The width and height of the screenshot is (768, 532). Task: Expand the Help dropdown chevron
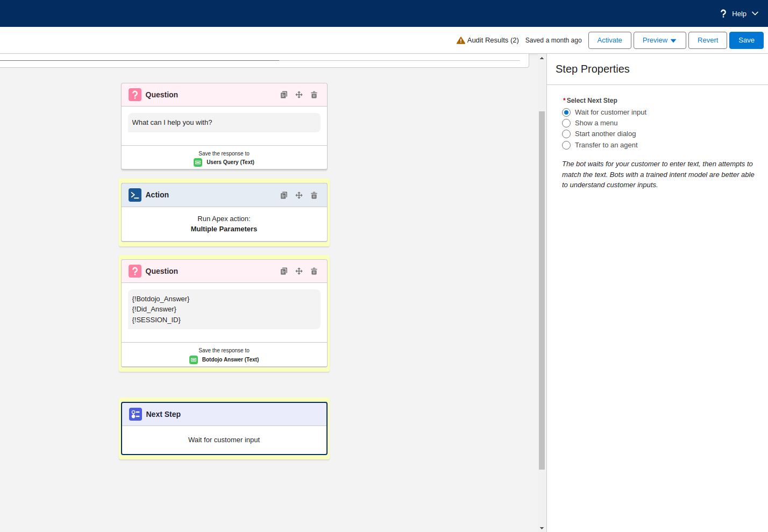point(755,13)
